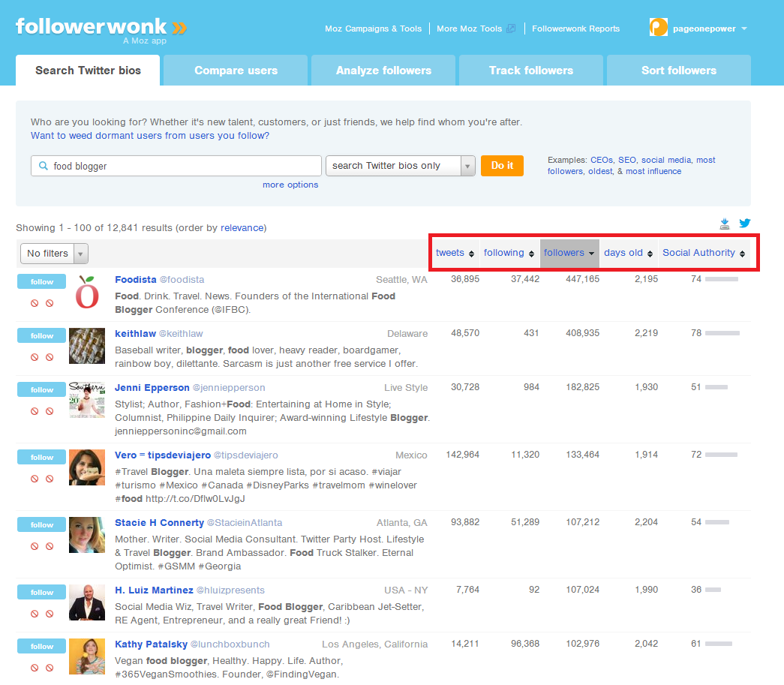Follow Kathy Patalsky

pos(41,646)
